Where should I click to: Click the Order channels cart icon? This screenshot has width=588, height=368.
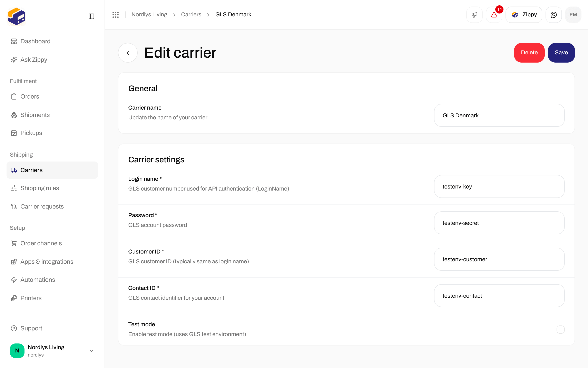[x=14, y=243]
